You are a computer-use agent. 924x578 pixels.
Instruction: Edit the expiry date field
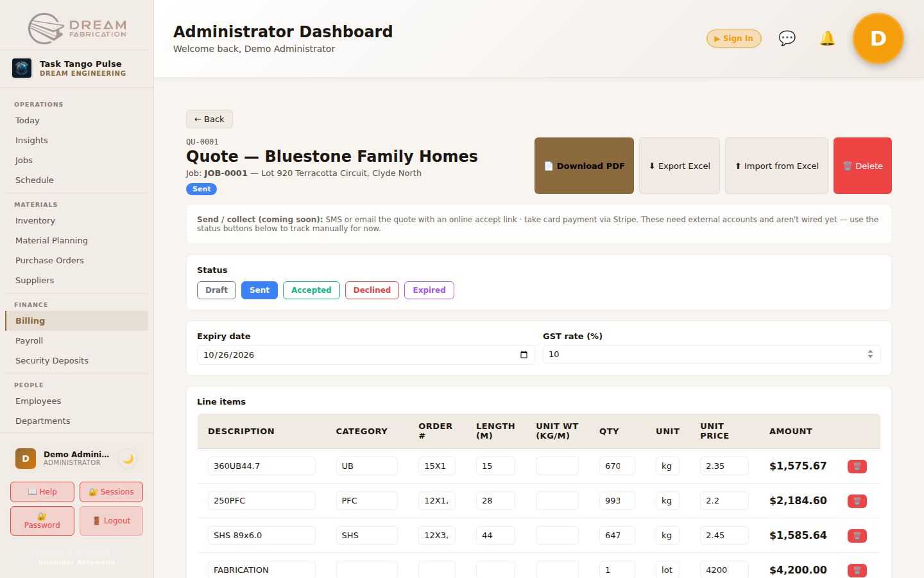tap(366, 355)
